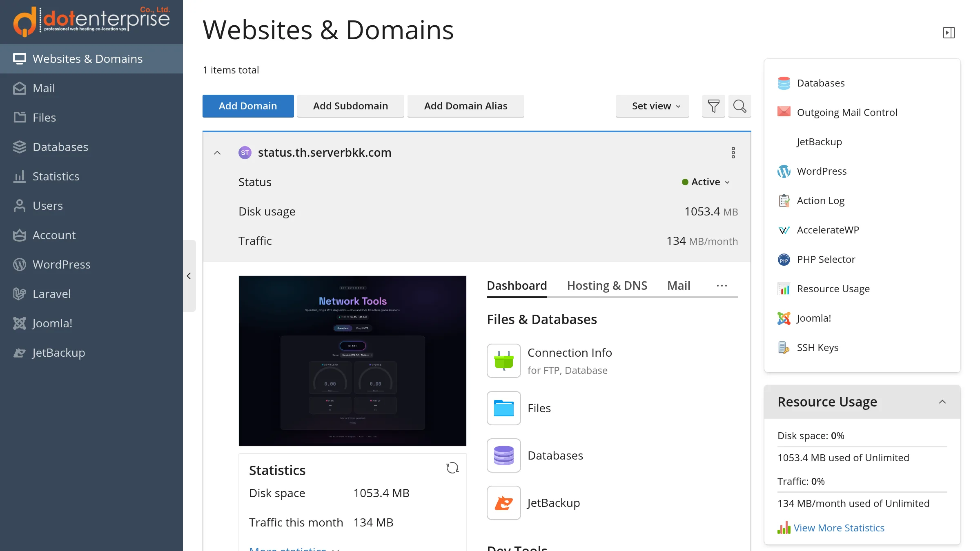Open the Files folder icon in the dashboard
The height and width of the screenshot is (551, 980).
click(504, 408)
